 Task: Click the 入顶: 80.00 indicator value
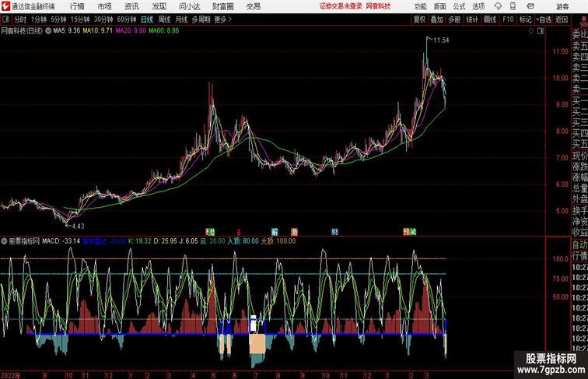pyautogui.click(x=243, y=241)
